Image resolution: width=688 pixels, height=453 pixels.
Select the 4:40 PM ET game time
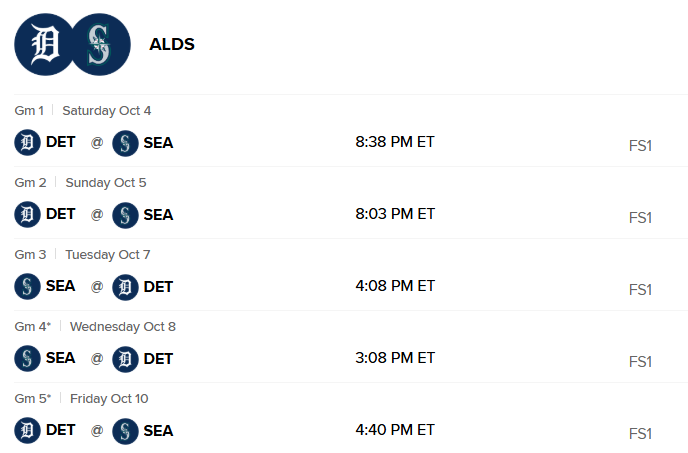click(395, 430)
